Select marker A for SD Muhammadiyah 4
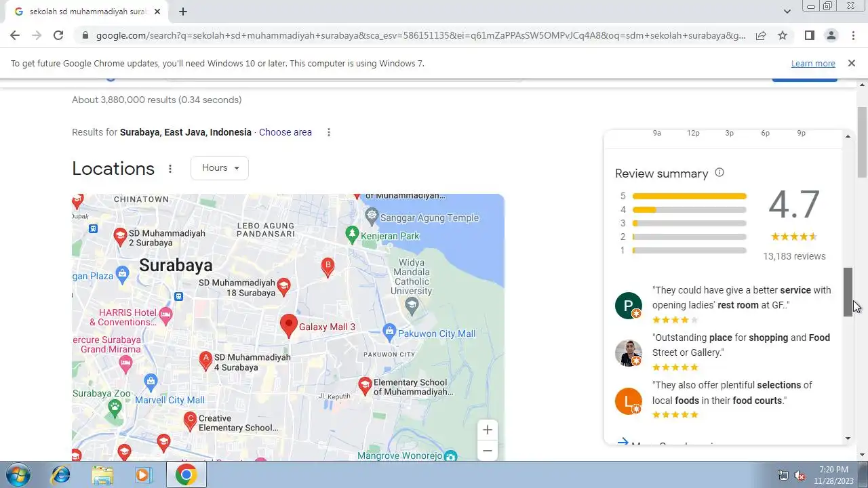The image size is (868, 488). (x=205, y=361)
